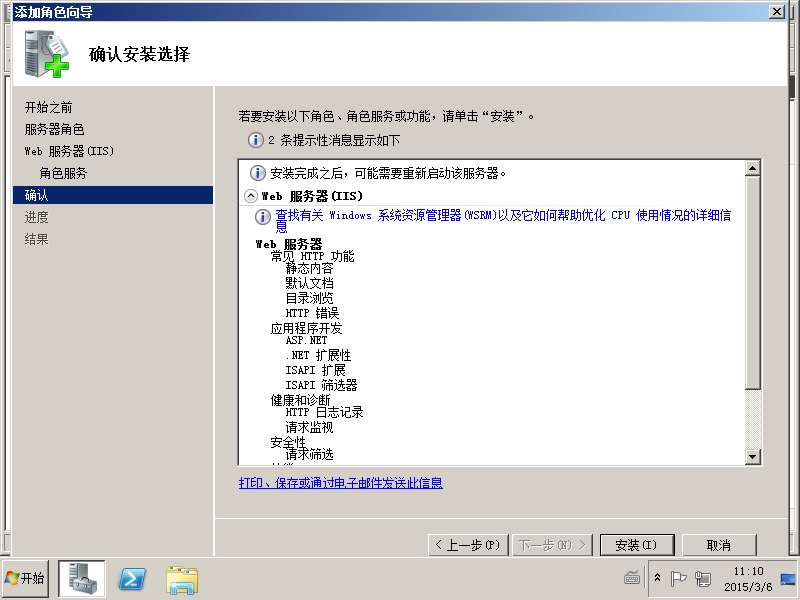Click the bold Web 服务器 heading in list
This screenshot has width=800, height=600.
click(x=289, y=244)
